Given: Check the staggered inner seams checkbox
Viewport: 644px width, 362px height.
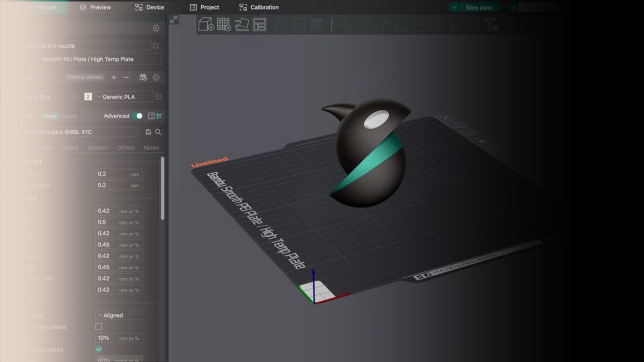Looking at the screenshot, I should pos(99,327).
